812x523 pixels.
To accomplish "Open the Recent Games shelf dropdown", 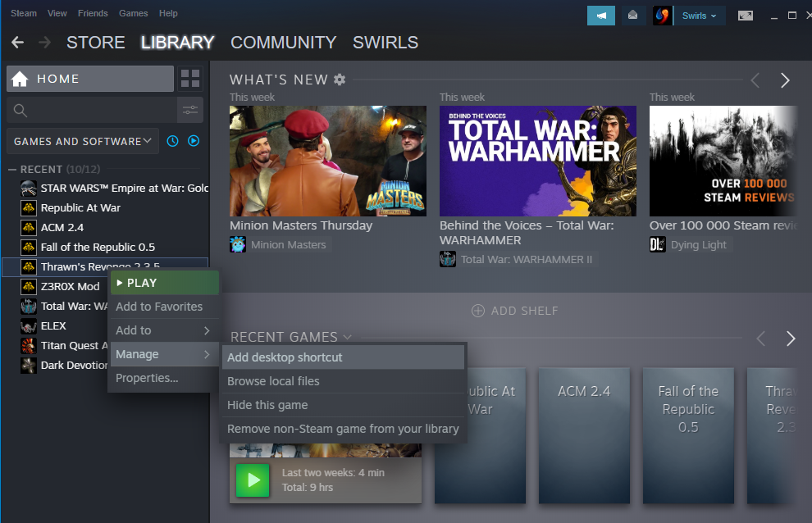I will (348, 337).
